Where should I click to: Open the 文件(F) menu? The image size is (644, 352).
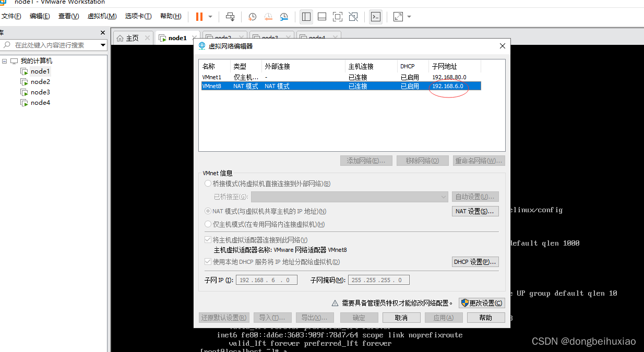pyautogui.click(x=11, y=16)
